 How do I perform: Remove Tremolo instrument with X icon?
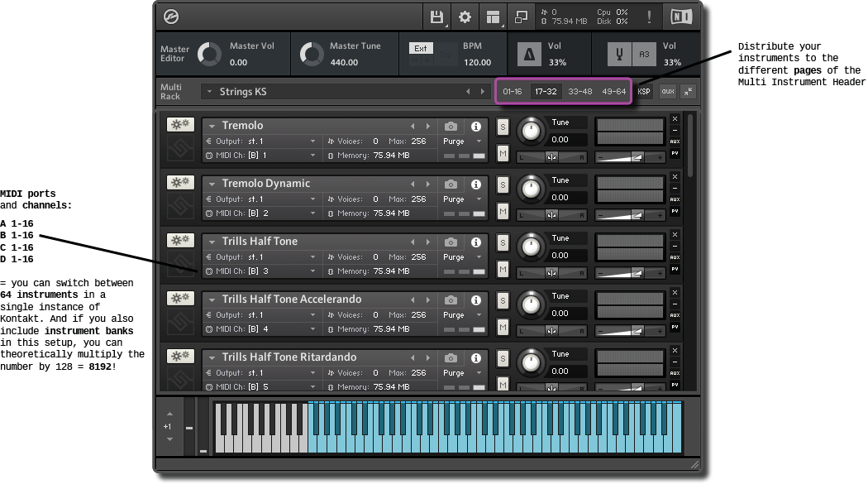675,118
